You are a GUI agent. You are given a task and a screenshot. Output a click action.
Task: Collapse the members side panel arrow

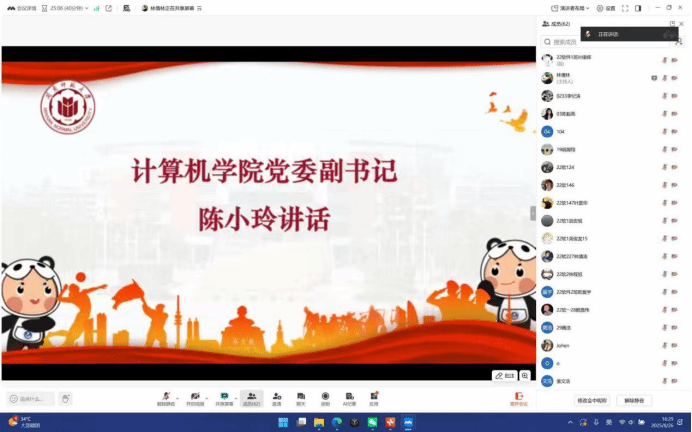[x=532, y=212]
